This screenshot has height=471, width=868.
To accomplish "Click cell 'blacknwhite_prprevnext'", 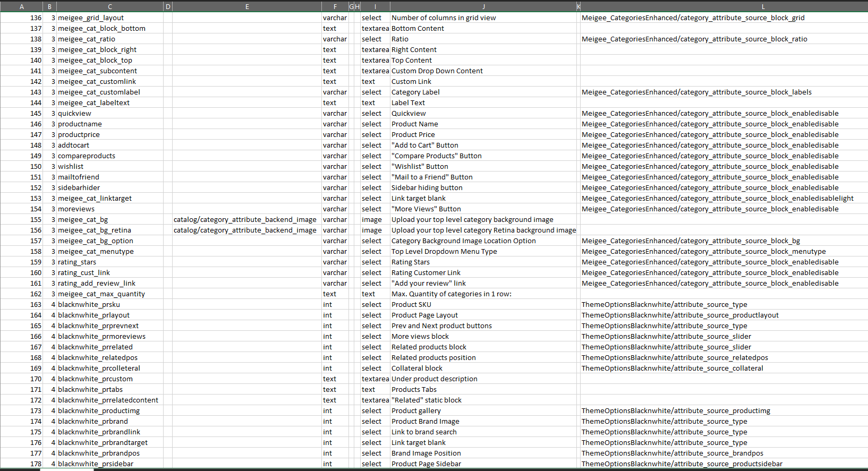I will [x=109, y=326].
